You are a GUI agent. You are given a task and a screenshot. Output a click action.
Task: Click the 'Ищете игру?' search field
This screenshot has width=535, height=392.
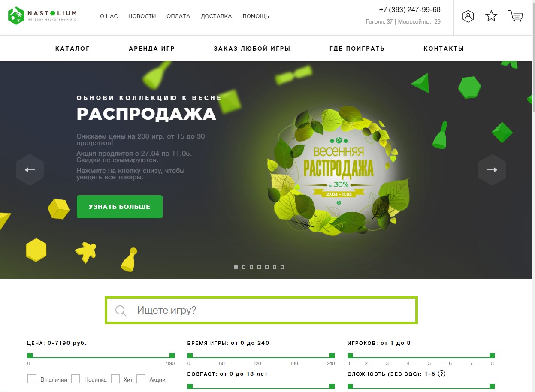(261, 310)
